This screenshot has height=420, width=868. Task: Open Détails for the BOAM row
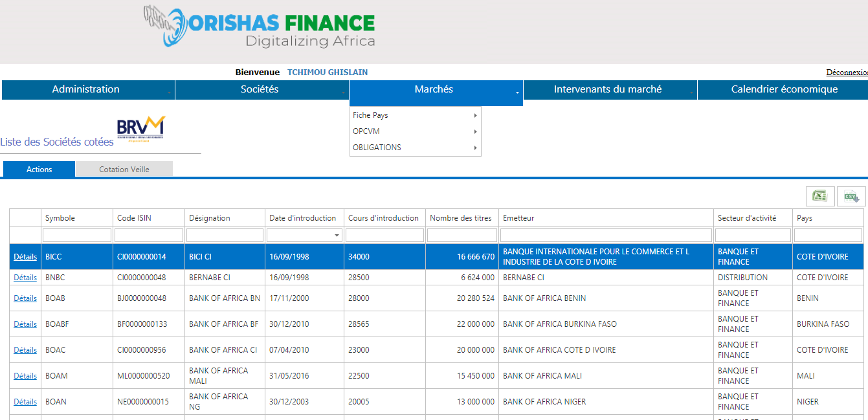click(x=25, y=376)
